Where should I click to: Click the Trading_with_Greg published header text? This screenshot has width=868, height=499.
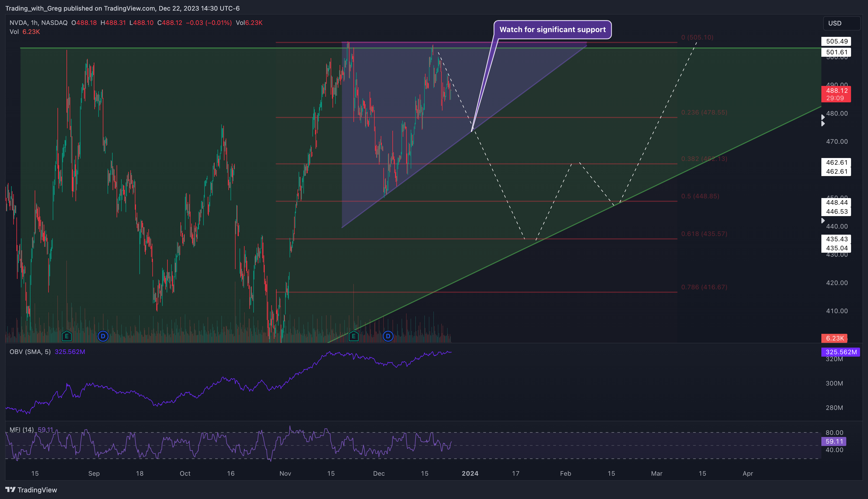point(123,8)
